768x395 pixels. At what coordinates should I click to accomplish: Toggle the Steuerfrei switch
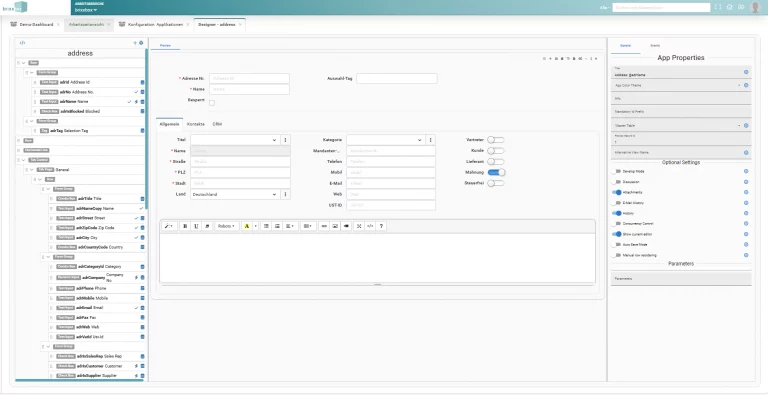496,183
